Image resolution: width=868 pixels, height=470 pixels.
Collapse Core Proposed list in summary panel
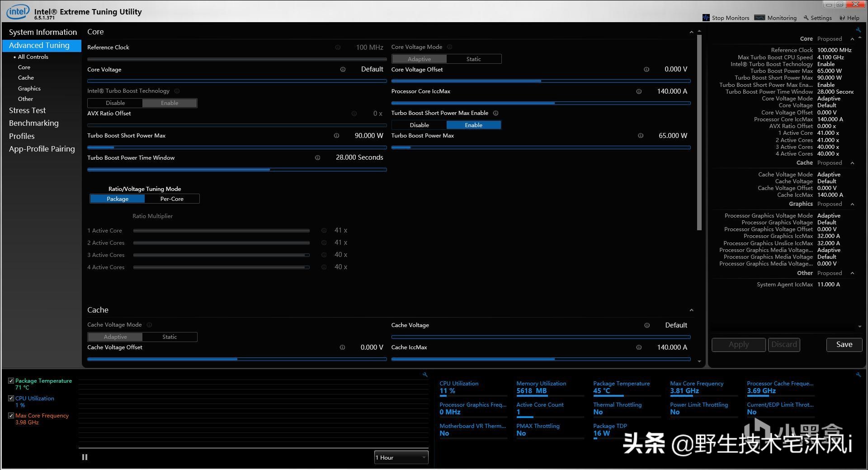click(852, 39)
